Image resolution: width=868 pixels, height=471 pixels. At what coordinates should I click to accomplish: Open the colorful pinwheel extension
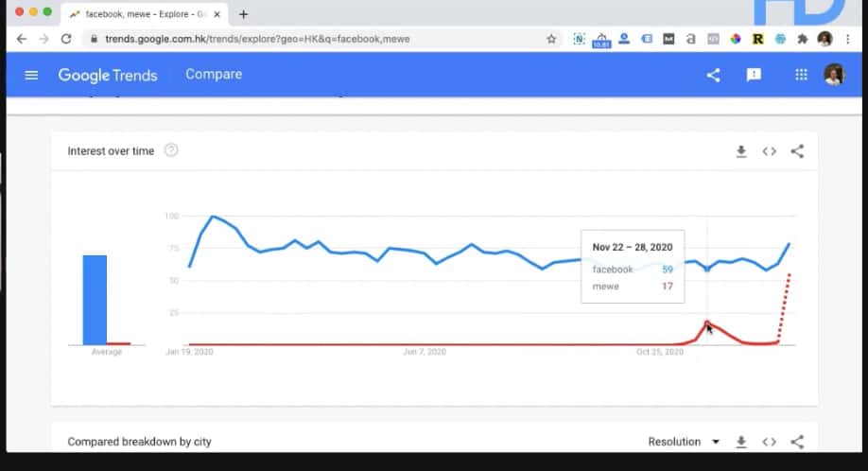point(736,39)
